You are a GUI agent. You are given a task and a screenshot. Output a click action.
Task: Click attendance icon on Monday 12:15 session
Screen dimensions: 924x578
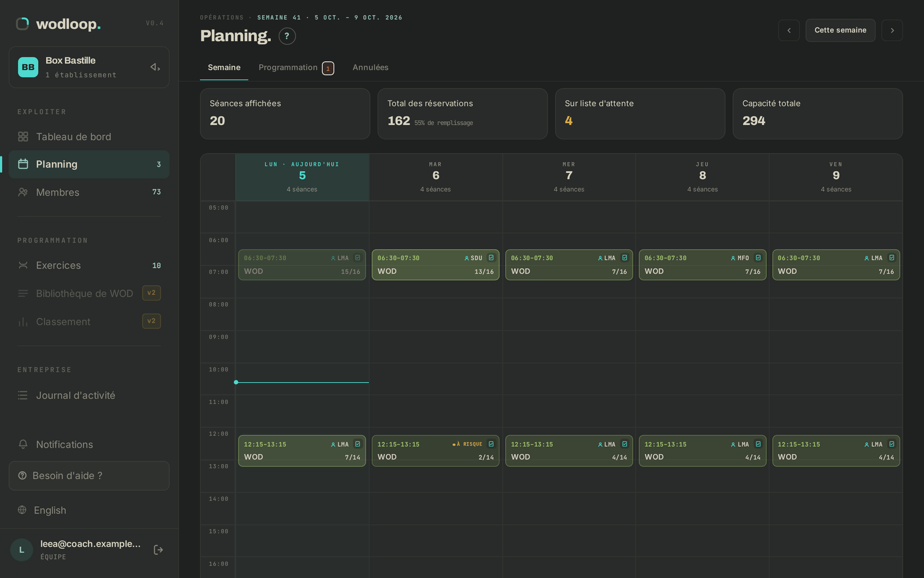(357, 444)
